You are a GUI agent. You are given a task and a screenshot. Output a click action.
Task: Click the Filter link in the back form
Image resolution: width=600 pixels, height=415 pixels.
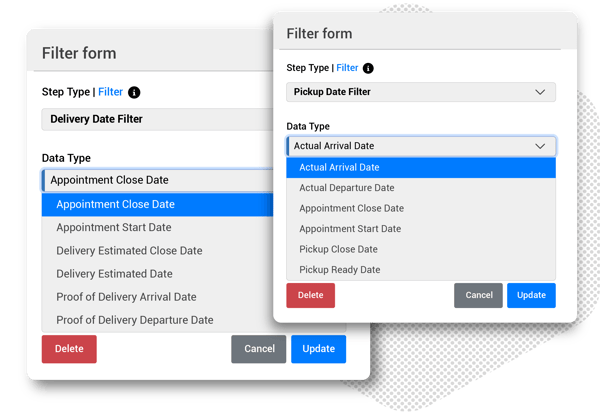110,92
